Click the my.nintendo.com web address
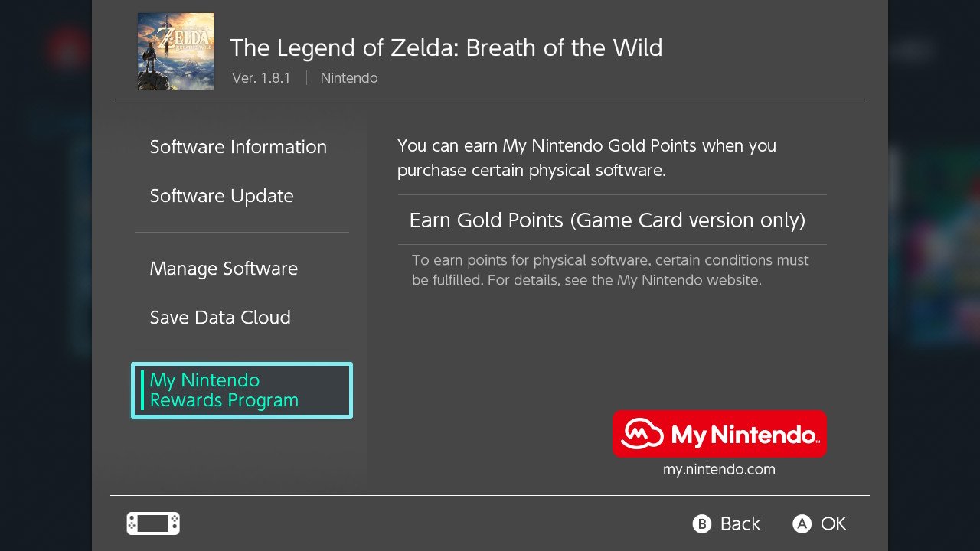Screen dimensions: 980x551 click(x=719, y=470)
